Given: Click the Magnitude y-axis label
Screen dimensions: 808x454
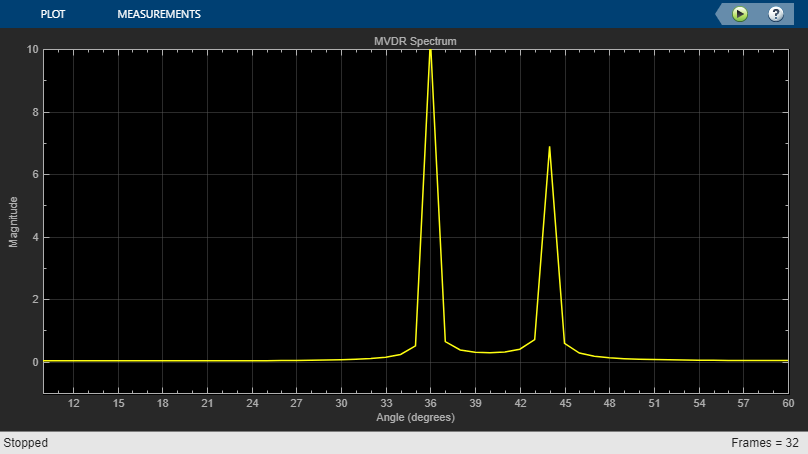Looking at the screenshot, I should (x=13, y=222).
